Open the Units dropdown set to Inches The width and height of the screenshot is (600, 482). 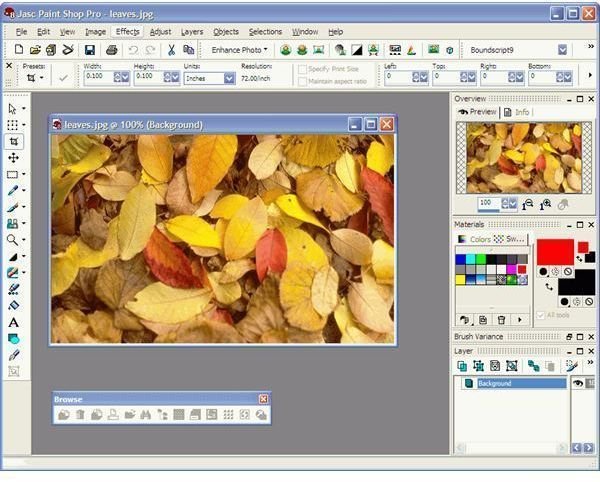(x=229, y=78)
